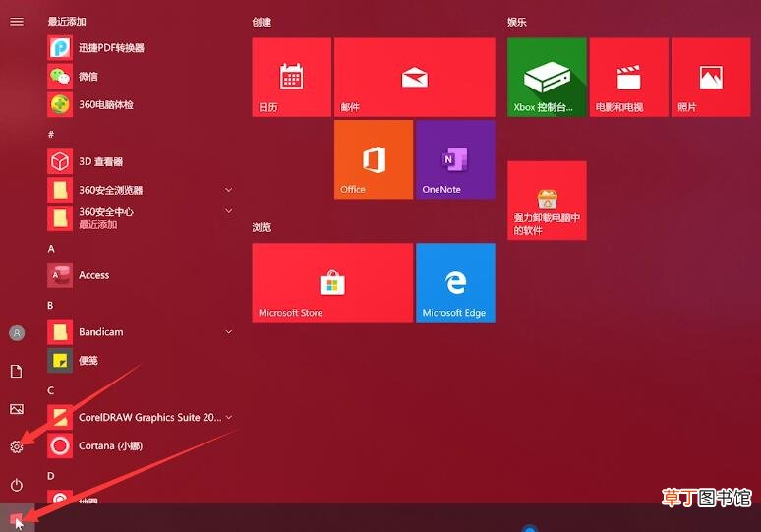Image resolution: width=761 pixels, height=532 pixels.
Task: Open the Documents sidebar icon
Action: tap(17, 372)
